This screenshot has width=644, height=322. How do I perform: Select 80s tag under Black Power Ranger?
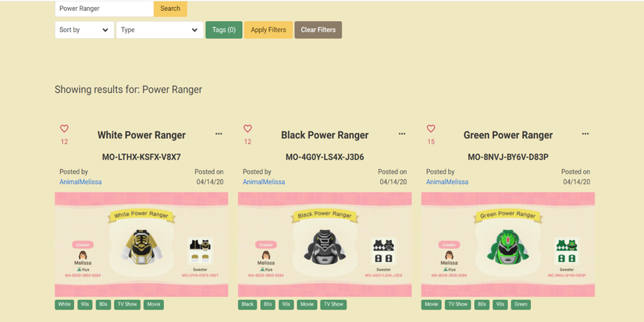[x=268, y=304]
